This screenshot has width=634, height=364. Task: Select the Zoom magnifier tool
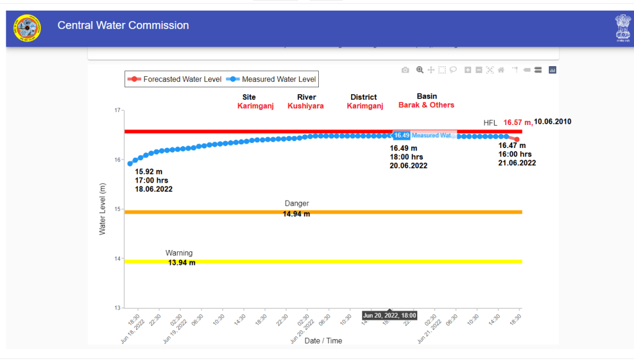click(420, 70)
